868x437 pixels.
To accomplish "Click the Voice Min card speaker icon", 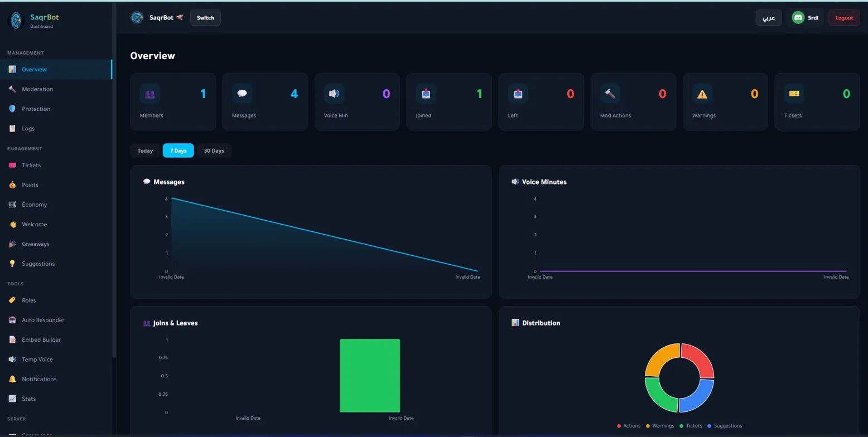I will coord(334,94).
